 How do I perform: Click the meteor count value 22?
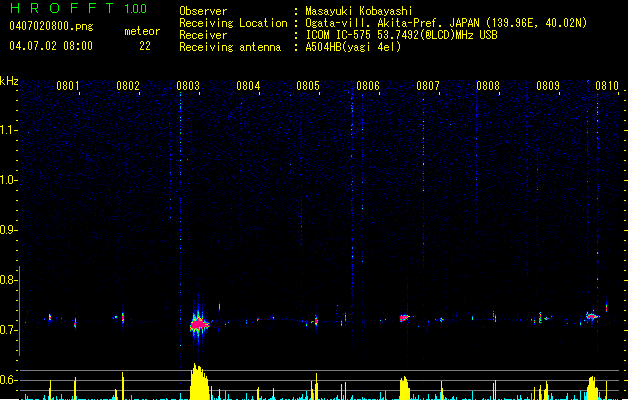click(x=145, y=46)
